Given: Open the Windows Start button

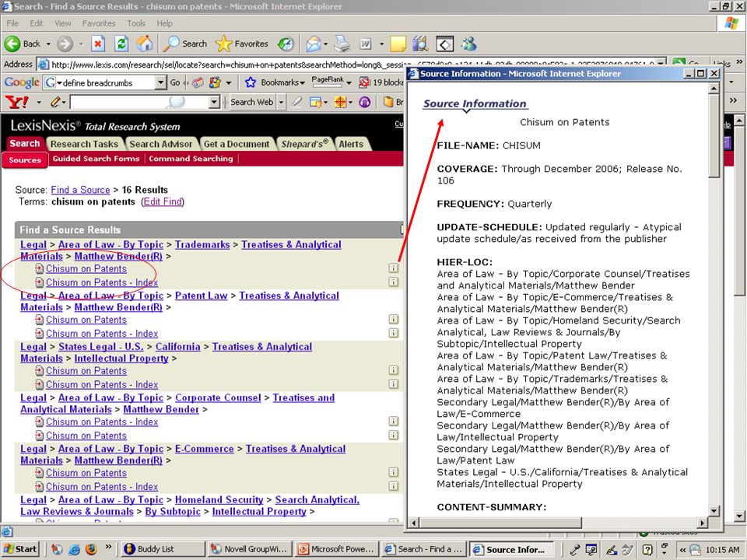Looking at the screenshot, I should coord(20,549).
